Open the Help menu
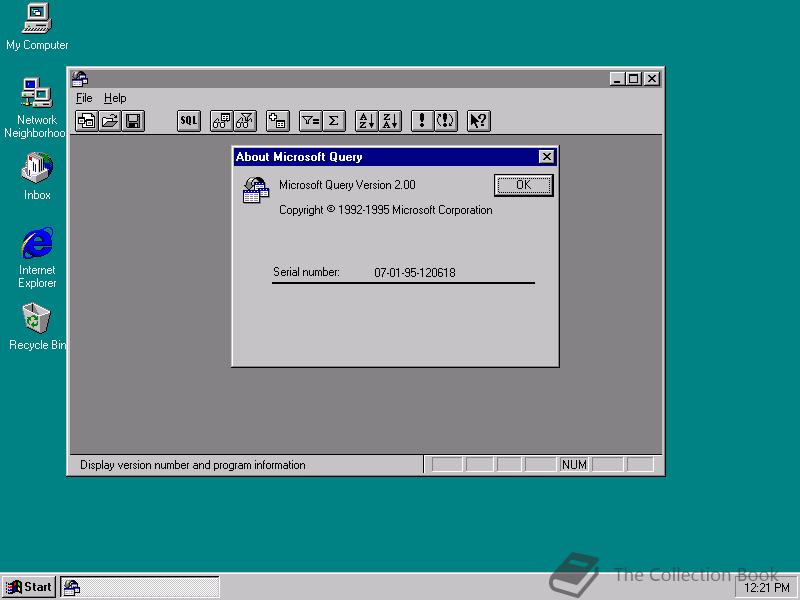Image resolution: width=800 pixels, height=600 pixels. click(115, 98)
